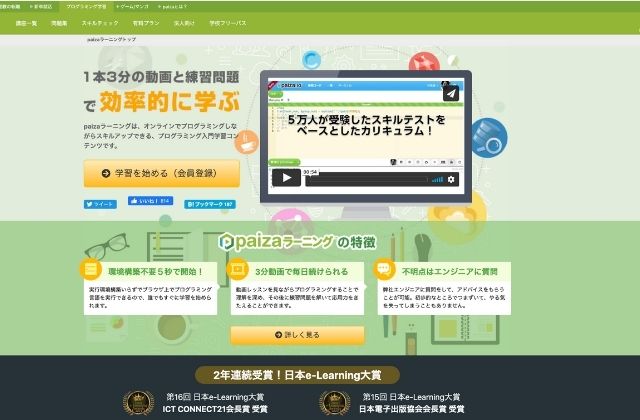Click the 環境構築不要５秒で開始！ heading
Image resolution: width=640 pixels, height=420 pixels.
click(x=156, y=271)
